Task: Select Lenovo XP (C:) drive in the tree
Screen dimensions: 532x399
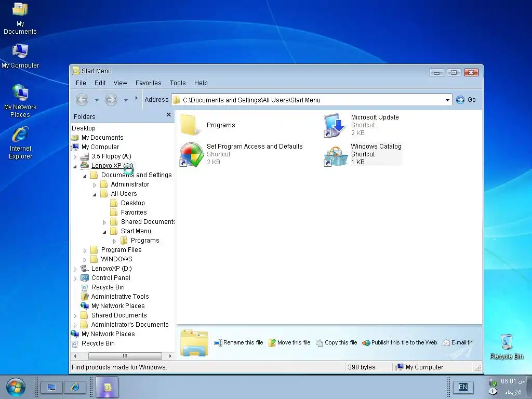Action: pyautogui.click(x=112, y=166)
